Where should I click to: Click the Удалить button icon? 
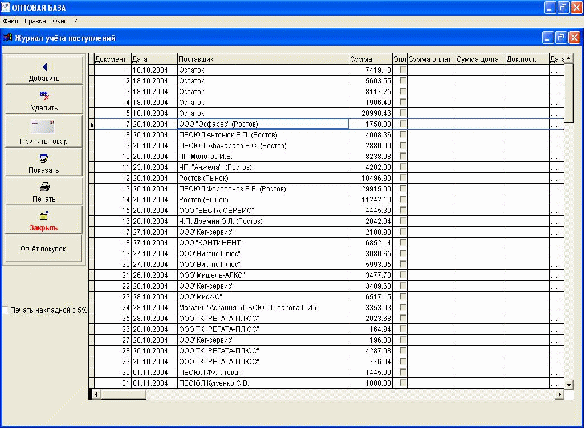pos(44,96)
